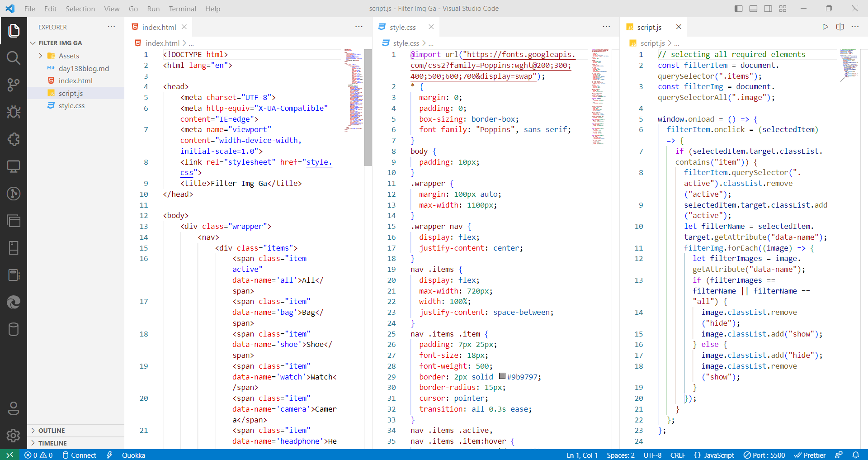Go to line via Ln 1, Col 1
Screen dimensions: 868x460
point(582,455)
